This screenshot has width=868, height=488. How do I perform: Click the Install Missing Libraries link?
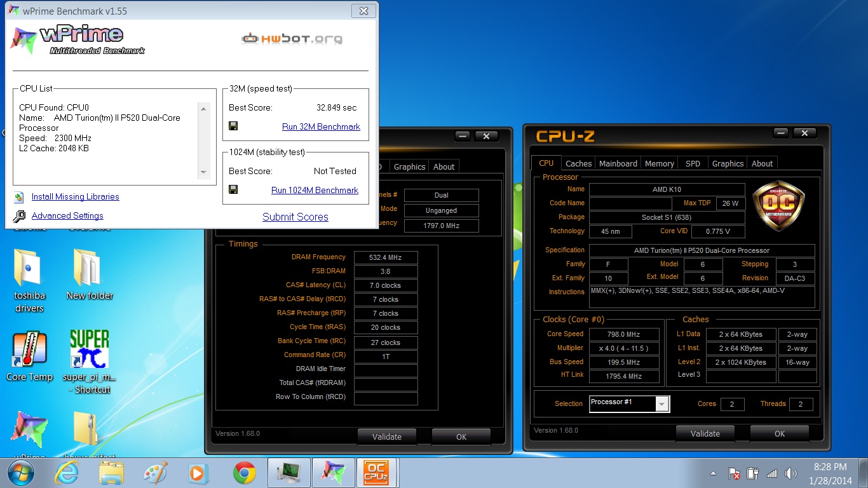click(x=76, y=196)
